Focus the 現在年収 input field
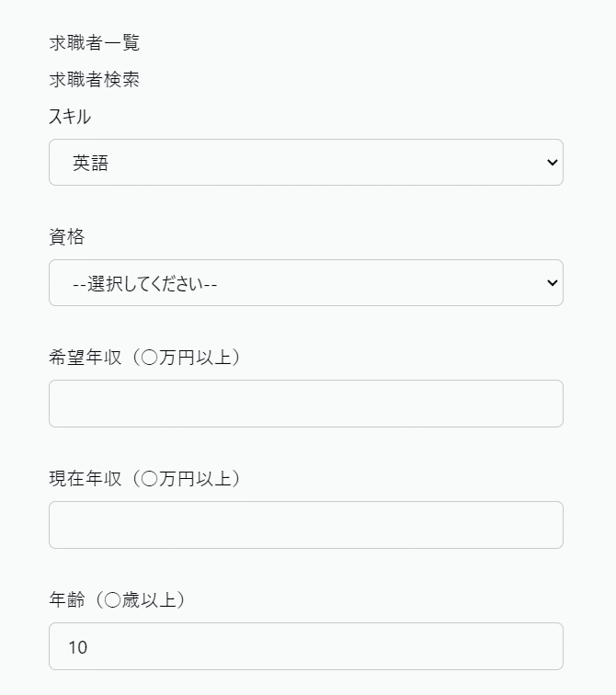616x695 pixels. [x=305, y=525]
